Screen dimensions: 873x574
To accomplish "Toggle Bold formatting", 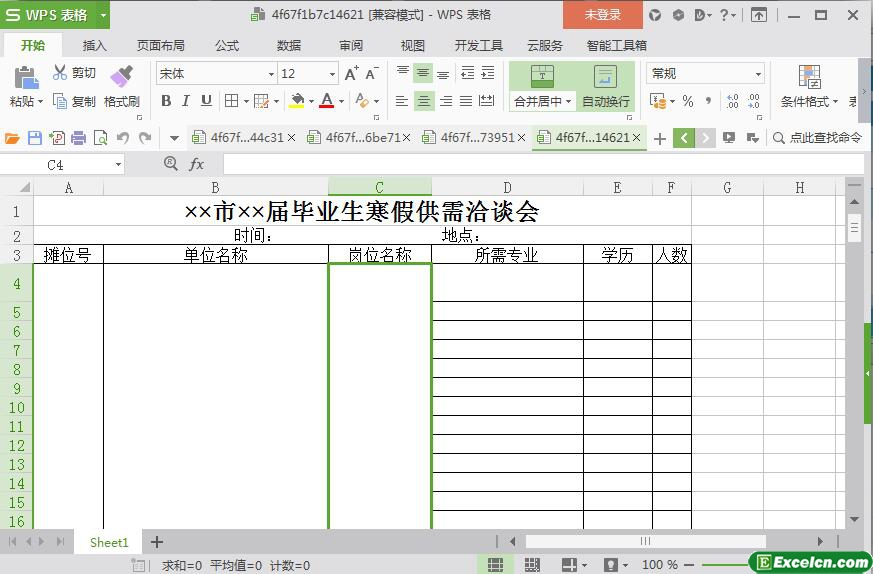I will 166,101.
